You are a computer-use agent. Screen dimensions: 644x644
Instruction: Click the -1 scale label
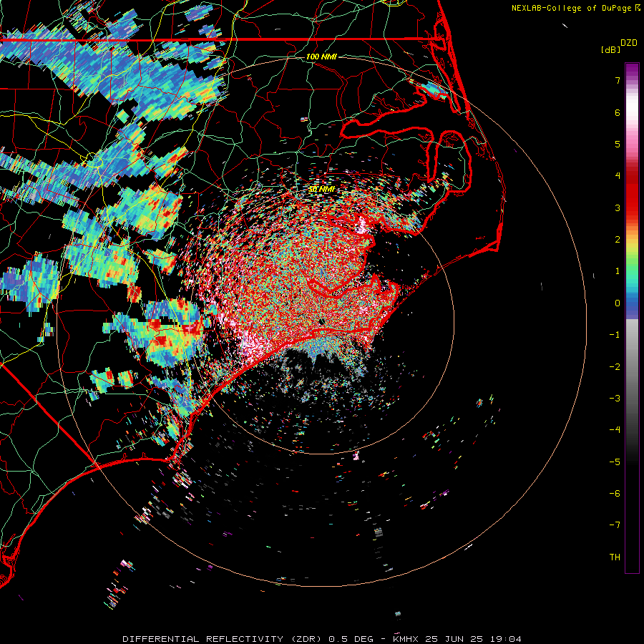pyautogui.click(x=615, y=335)
